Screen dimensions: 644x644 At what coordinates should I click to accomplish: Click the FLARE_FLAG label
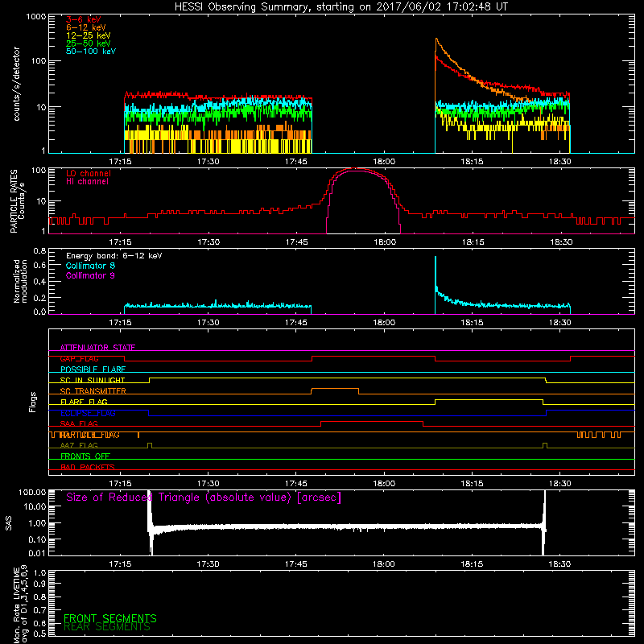84,402
